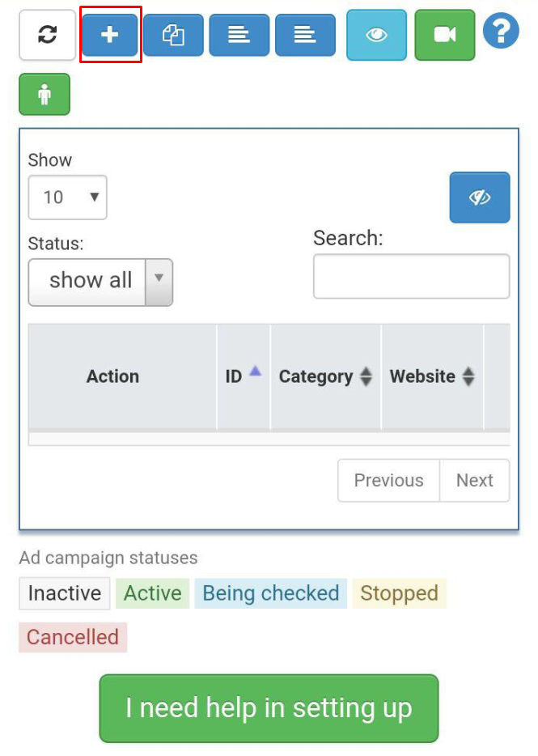Toggle the crossed-eye hide columns button
This screenshot has height=756, width=538.
coord(480,197)
